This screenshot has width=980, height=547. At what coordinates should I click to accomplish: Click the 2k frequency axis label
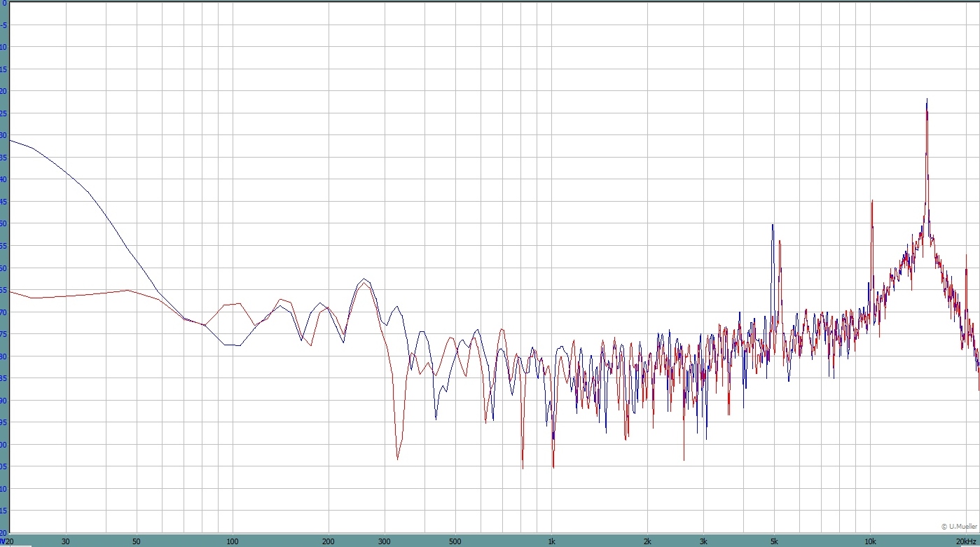click(647, 541)
